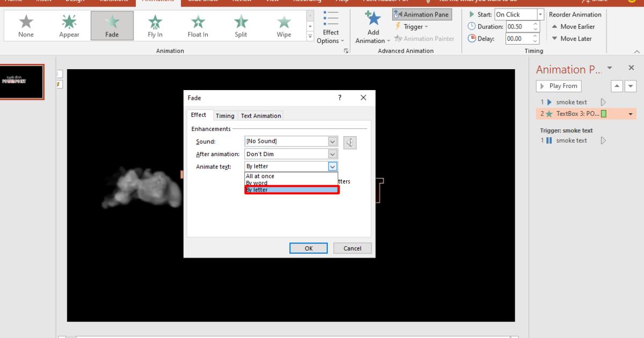Collapse the ribbon with the chevron
This screenshot has height=338, width=644.
pyautogui.click(x=637, y=51)
